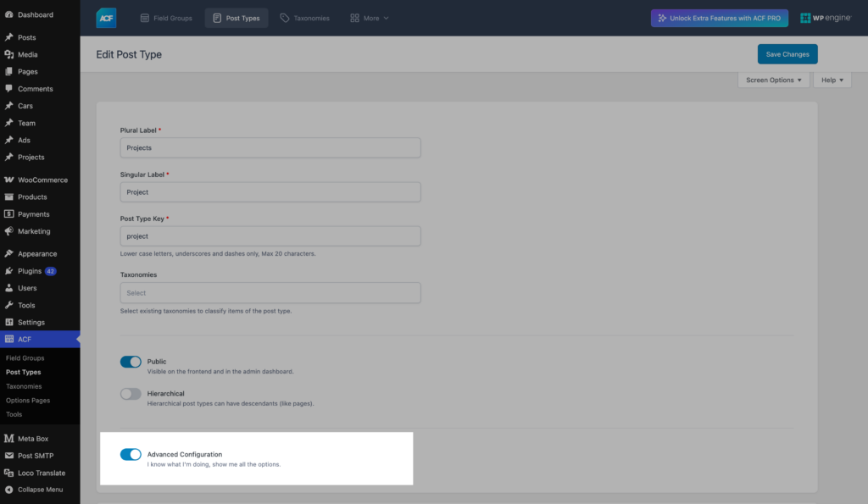Viewport: 868px width, 504px height.
Task: Enable the Hierarchical toggle
Action: pos(131,394)
